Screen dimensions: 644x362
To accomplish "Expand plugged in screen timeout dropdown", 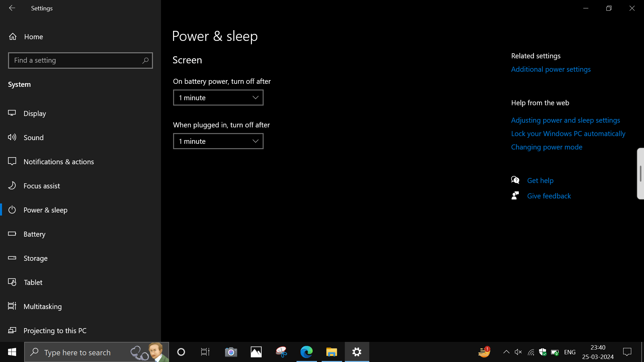I will 218,141.
